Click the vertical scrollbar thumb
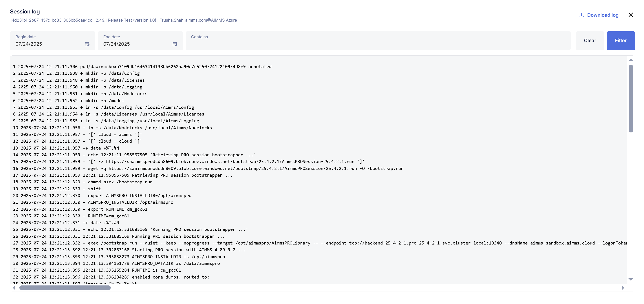The width and height of the screenshot is (644, 304). tap(631, 98)
